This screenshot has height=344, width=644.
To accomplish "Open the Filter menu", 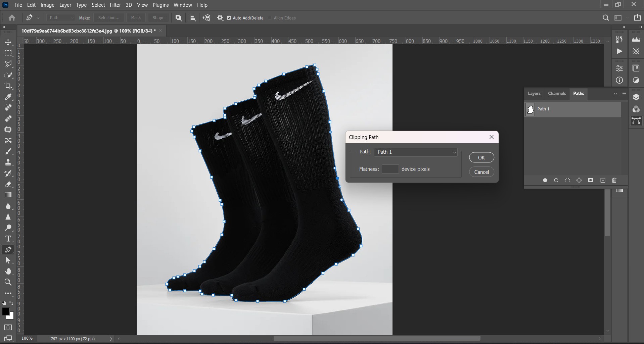I will pos(115,5).
